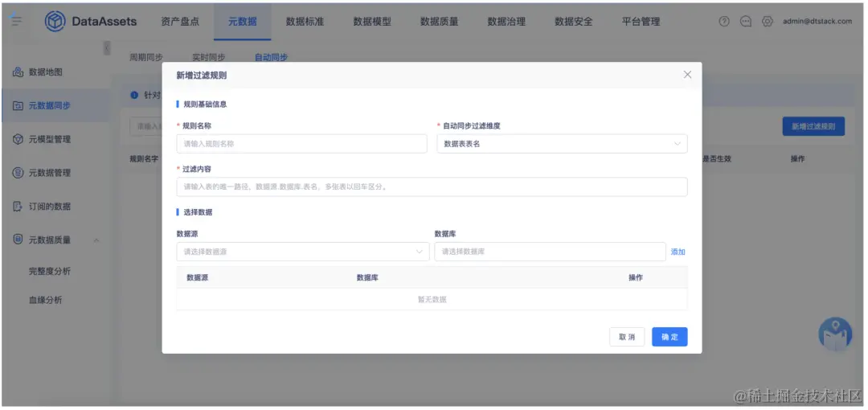
Task: Click the background search field behind the dialog
Action: tap(145, 126)
